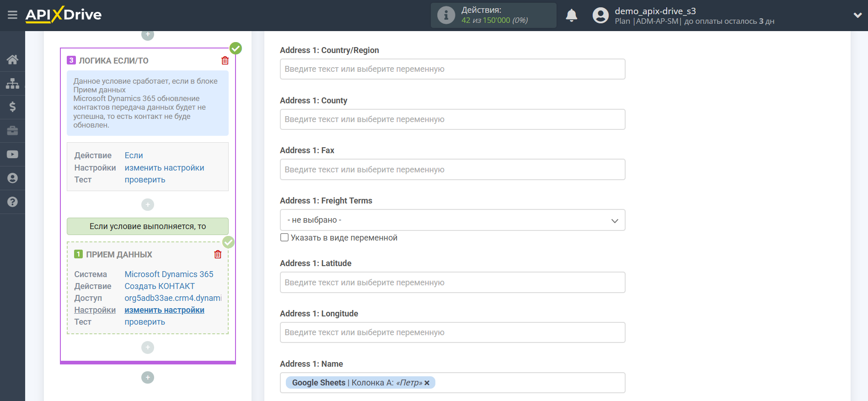
Task: Open help question icon in sidebar
Action: (x=12, y=202)
